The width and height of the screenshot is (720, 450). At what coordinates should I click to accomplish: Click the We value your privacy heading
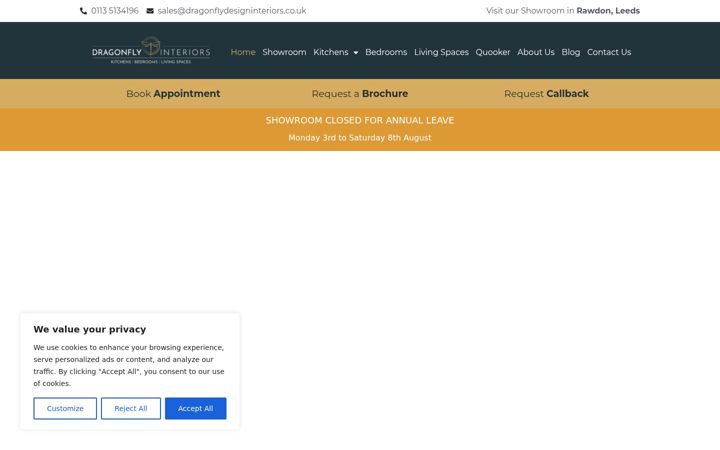tap(90, 329)
